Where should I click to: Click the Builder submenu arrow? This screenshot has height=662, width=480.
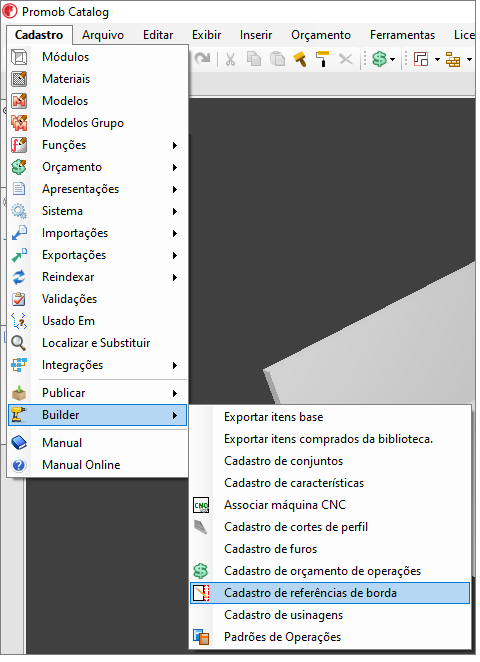coord(175,415)
